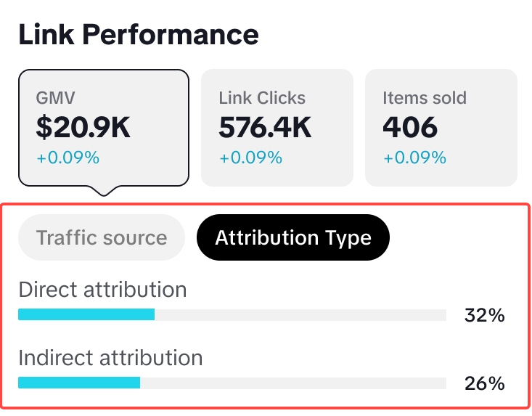The image size is (532, 416).
Task: Click the Direct attribution progress bar
Action: [232, 314]
